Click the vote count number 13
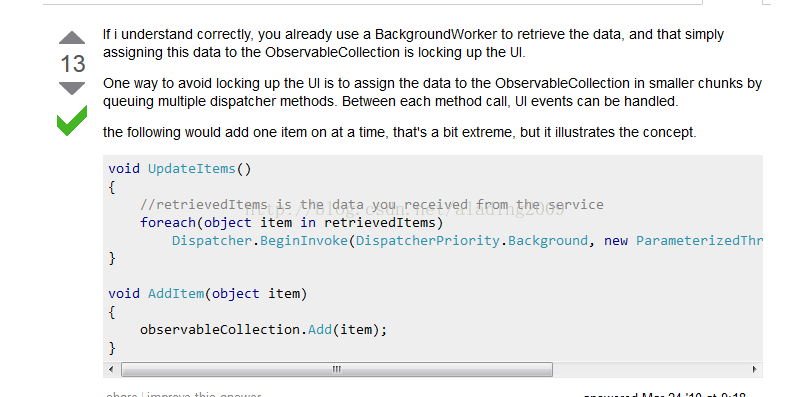 point(73,64)
